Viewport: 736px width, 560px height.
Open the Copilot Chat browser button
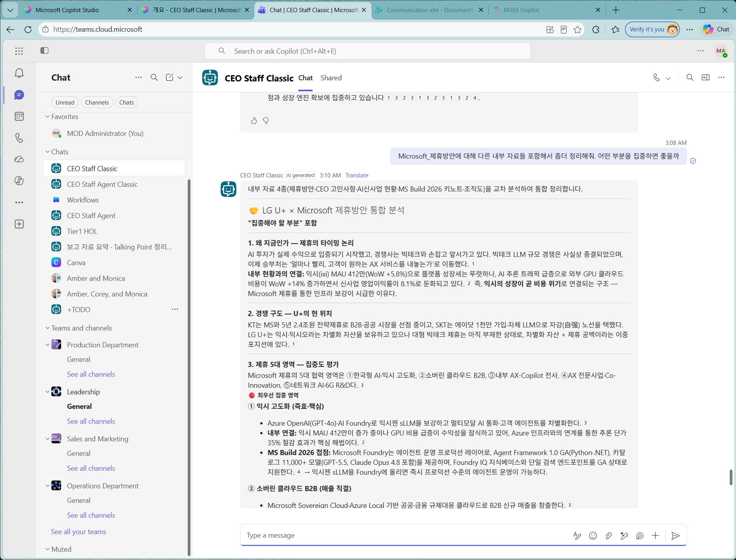(716, 29)
